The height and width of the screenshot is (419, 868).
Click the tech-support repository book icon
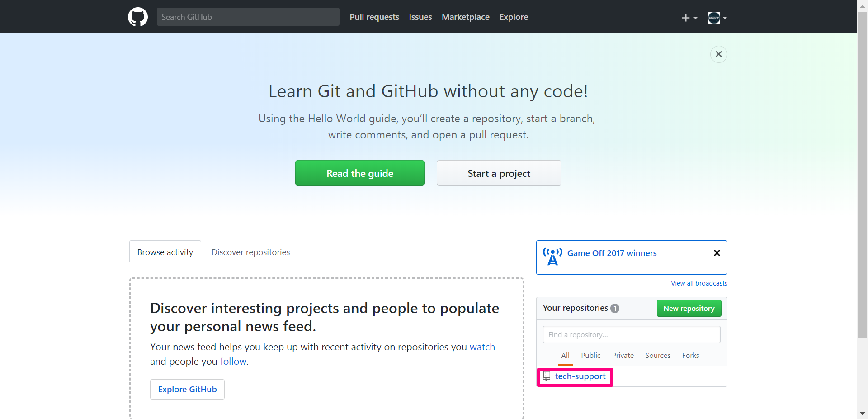pyautogui.click(x=547, y=376)
